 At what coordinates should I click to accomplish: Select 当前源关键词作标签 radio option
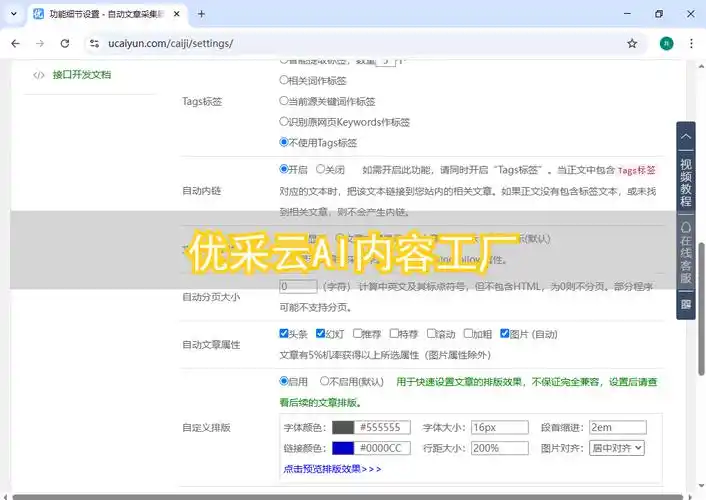point(284,100)
